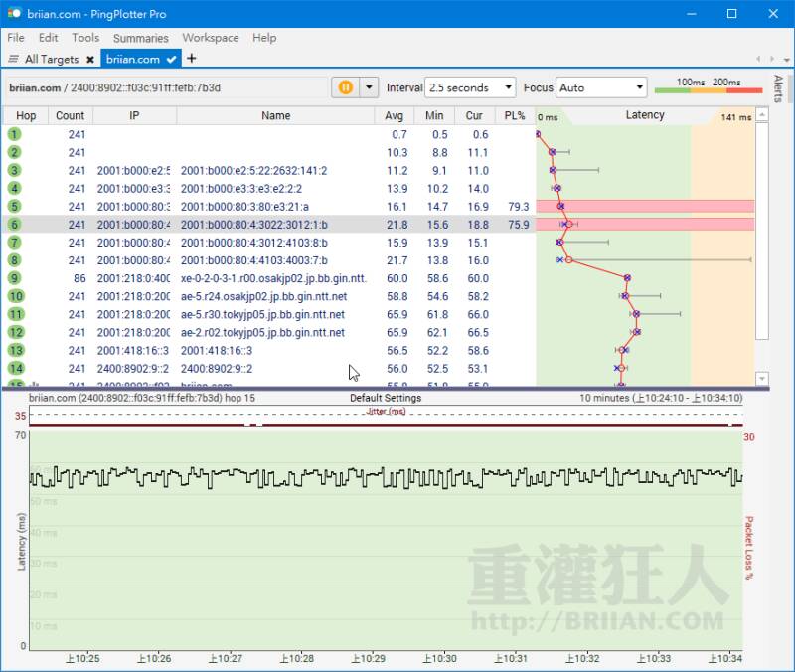Click the 100ms 200ms latency color scale
Screen dimensions: 795x672
709,86
